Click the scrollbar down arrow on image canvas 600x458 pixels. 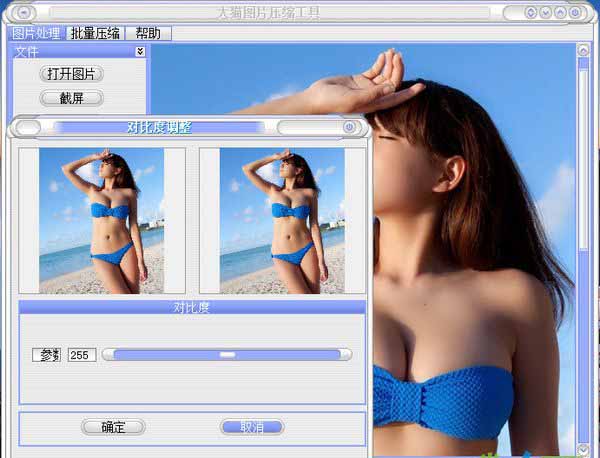pos(583,450)
